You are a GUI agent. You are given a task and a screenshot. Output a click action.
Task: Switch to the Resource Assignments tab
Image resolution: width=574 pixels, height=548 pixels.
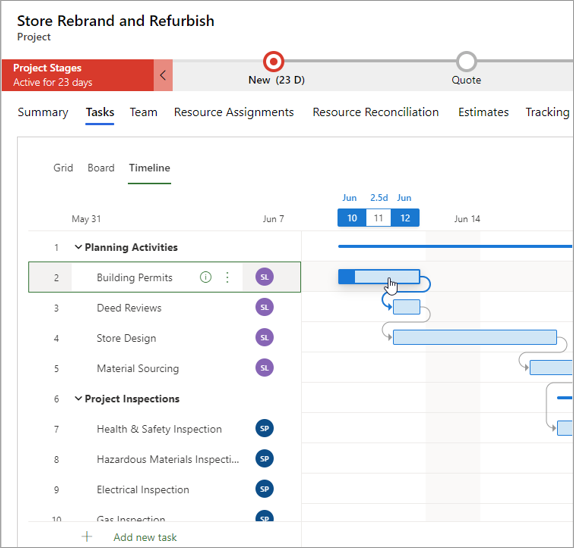click(234, 112)
